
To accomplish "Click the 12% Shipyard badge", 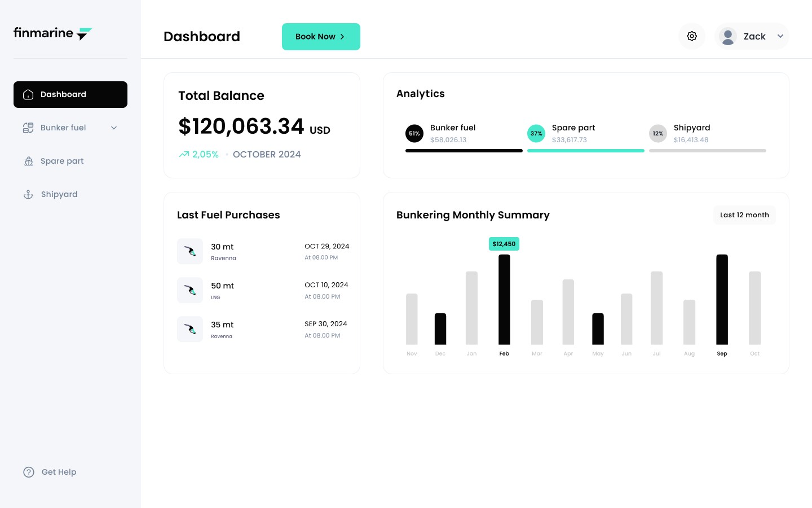I will coord(658,134).
